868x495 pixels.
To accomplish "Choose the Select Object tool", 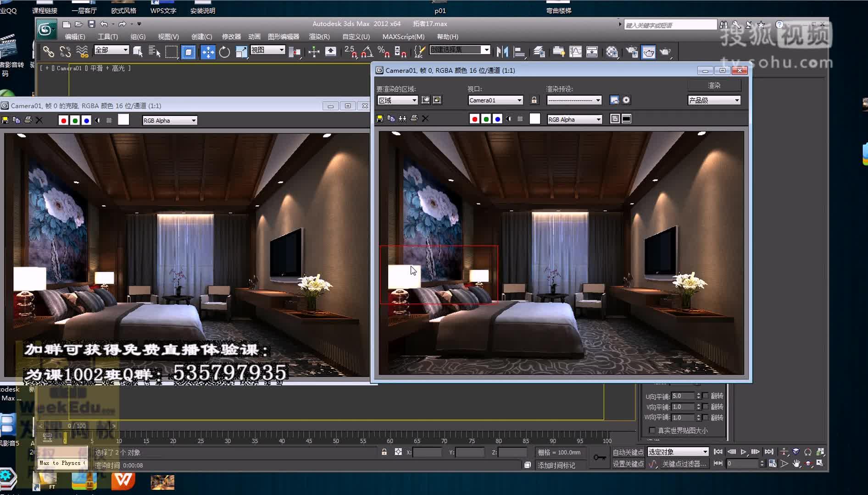I will 138,52.
